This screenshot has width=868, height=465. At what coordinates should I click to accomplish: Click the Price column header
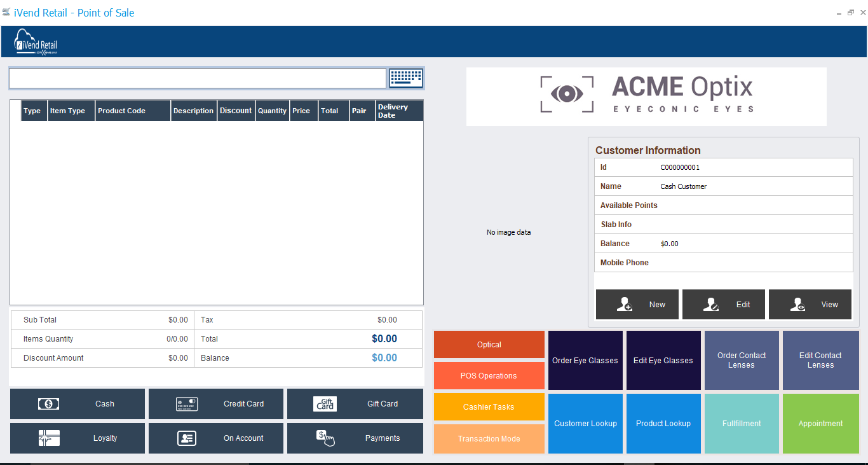tap(304, 111)
